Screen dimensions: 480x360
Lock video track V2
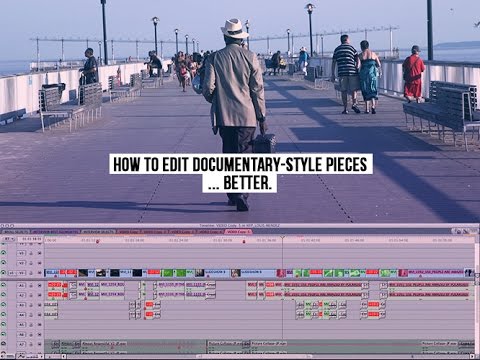pyautogui.click(x=31, y=263)
